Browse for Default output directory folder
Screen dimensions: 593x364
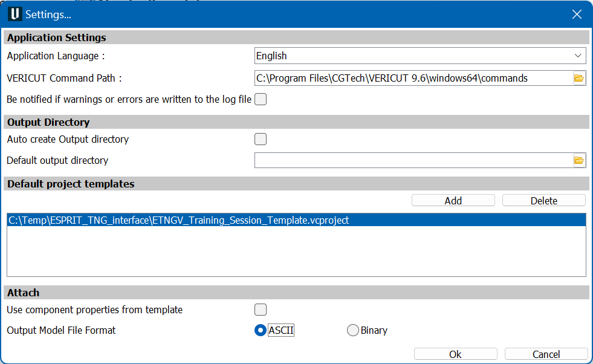[x=579, y=160]
